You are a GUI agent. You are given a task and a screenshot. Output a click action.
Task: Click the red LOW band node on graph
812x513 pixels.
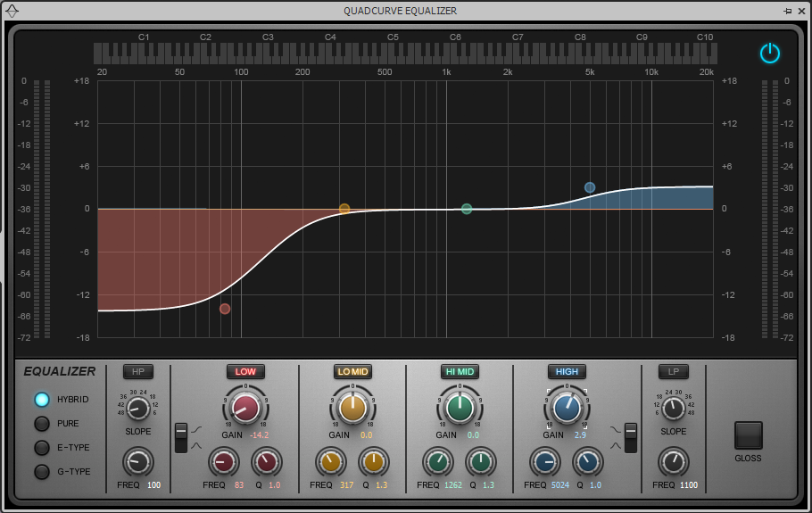tap(225, 309)
